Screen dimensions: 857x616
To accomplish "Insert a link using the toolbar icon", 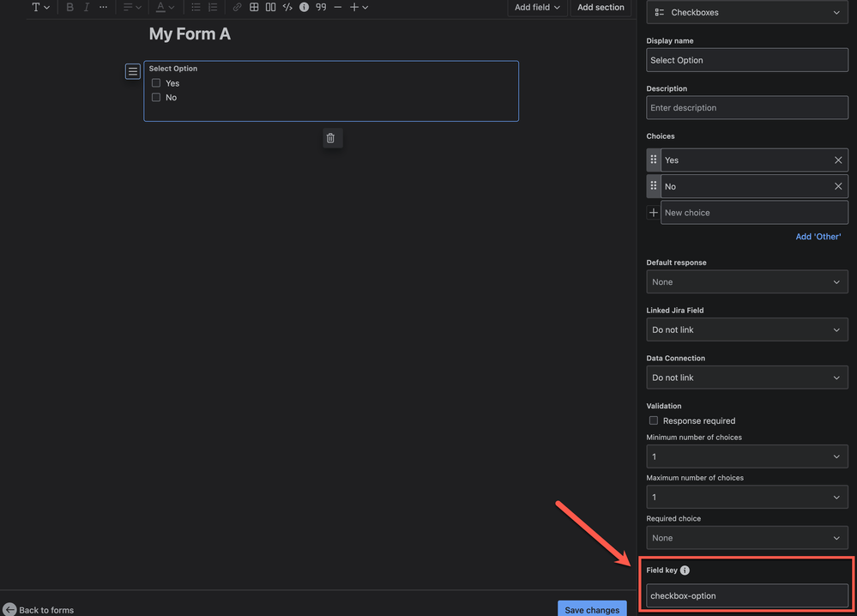I will tap(237, 7).
